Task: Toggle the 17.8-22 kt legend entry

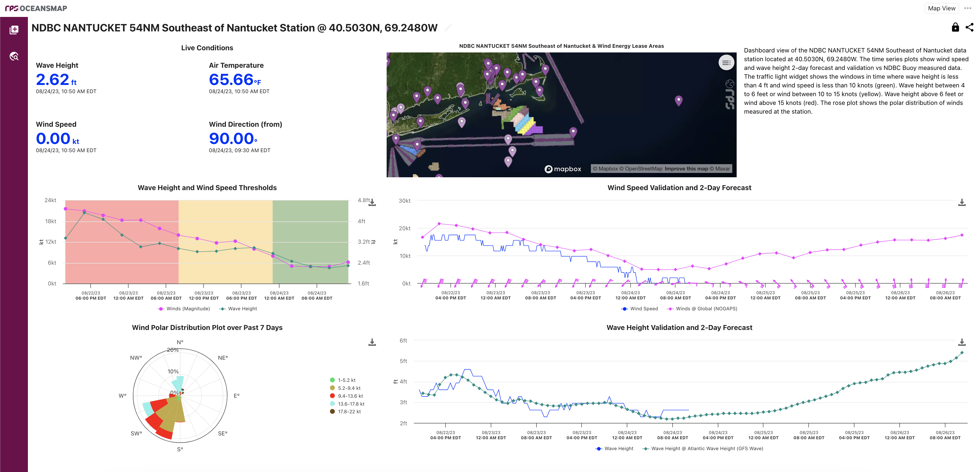Action: pos(345,412)
